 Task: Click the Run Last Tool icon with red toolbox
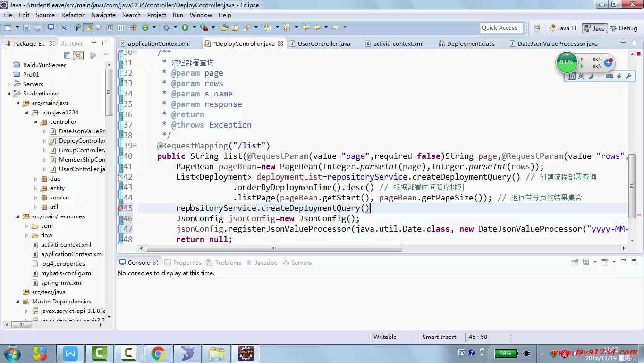203,28
